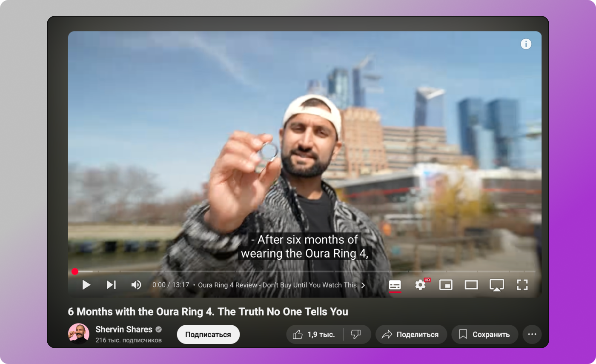The image size is (596, 364).
Task: Save video with Сохранить button
Action: [484, 335]
